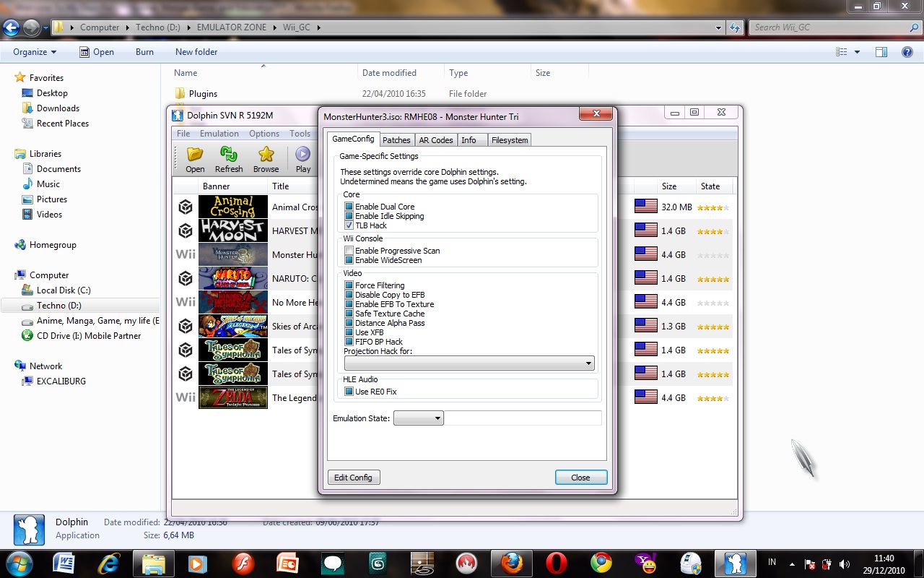Toggle Enable Idle Skipping checkbox
Viewport: 924px width, 578px height.
pos(349,216)
